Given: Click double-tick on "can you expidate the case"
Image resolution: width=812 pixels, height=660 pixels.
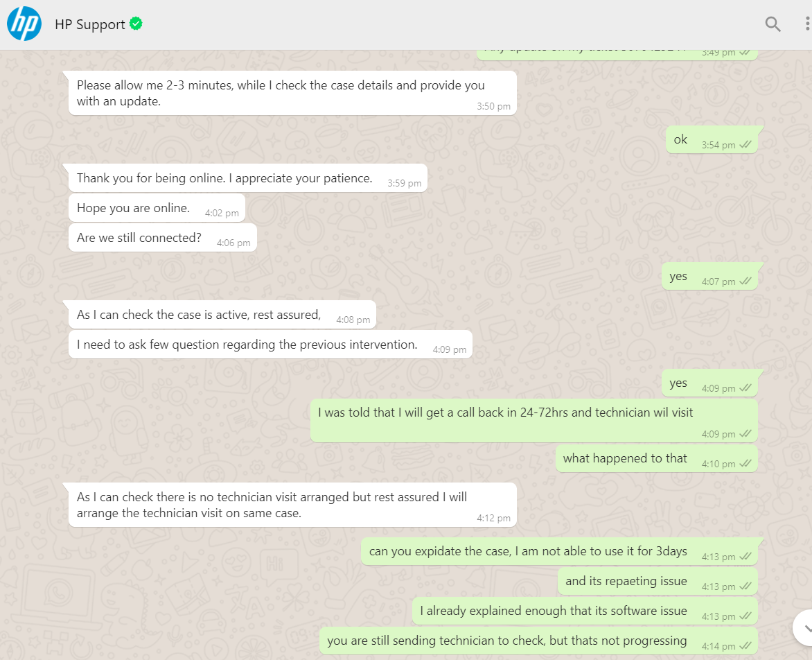Looking at the screenshot, I should (x=745, y=557).
